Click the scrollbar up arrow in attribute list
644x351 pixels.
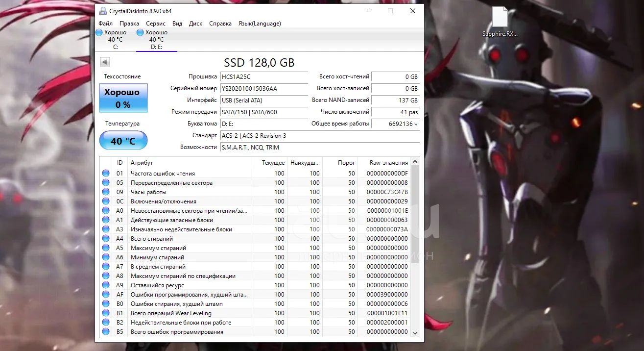tap(416, 161)
